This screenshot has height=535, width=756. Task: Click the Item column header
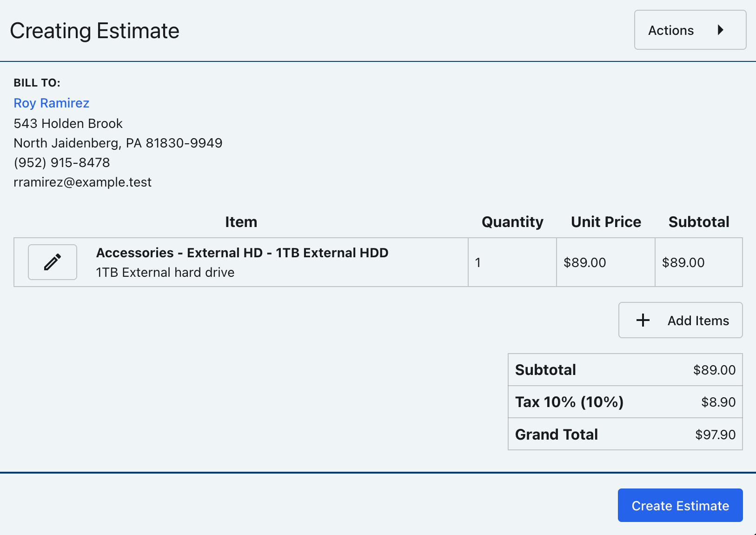point(241,222)
